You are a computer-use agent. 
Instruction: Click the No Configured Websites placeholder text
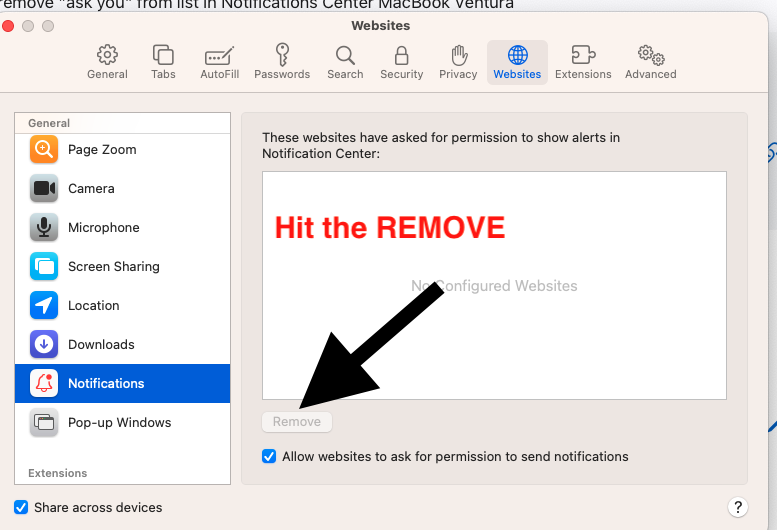point(494,286)
